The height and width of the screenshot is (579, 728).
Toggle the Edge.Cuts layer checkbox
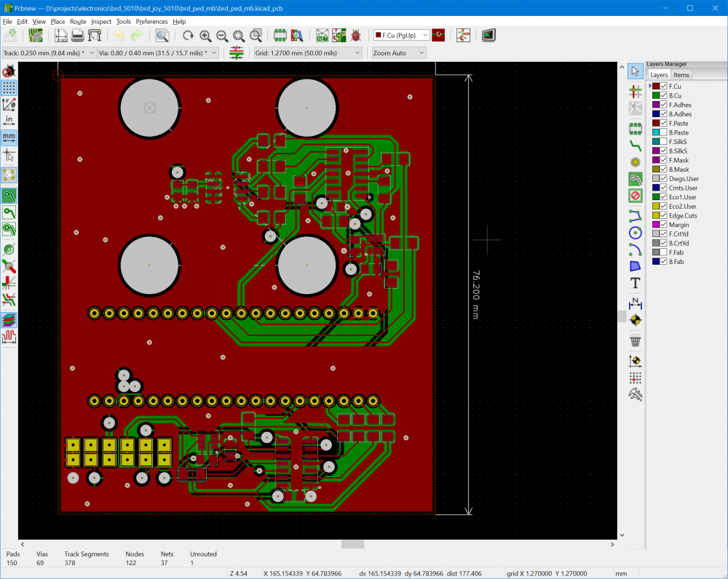click(663, 216)
